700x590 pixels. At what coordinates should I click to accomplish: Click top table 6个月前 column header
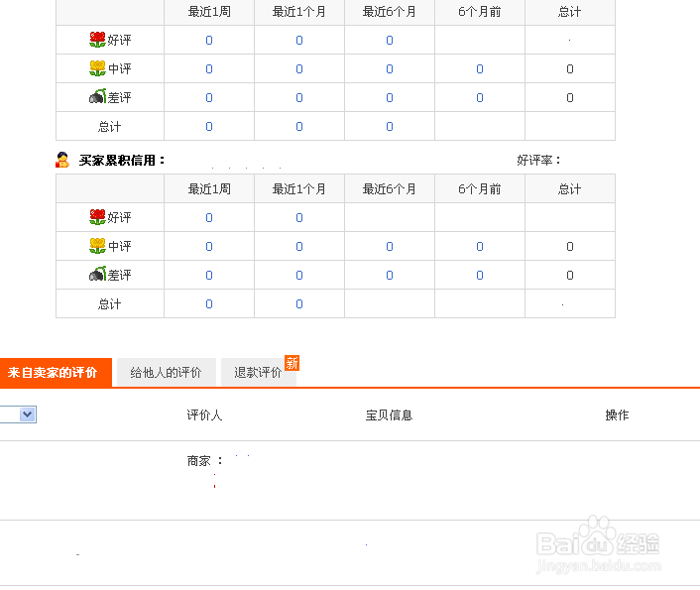480,12
